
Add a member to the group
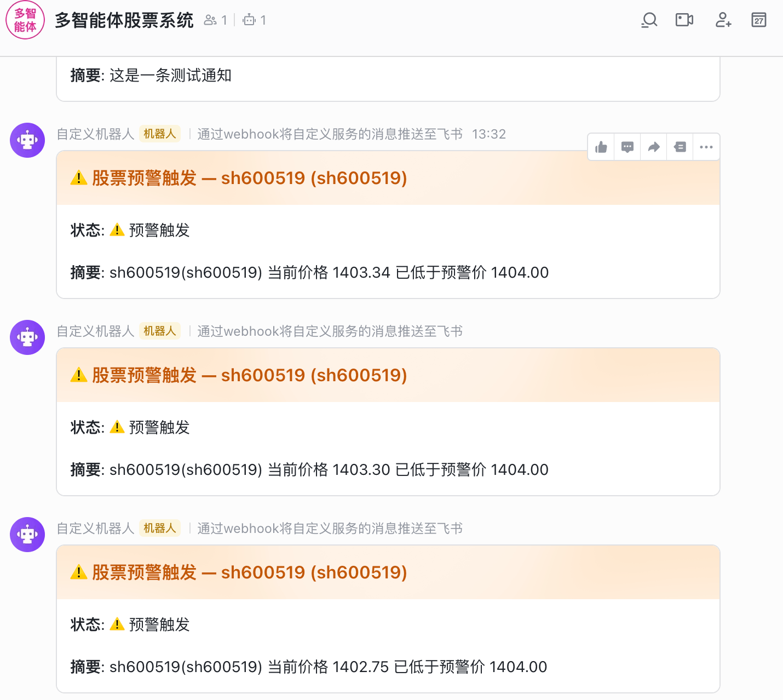click(723, 20)
